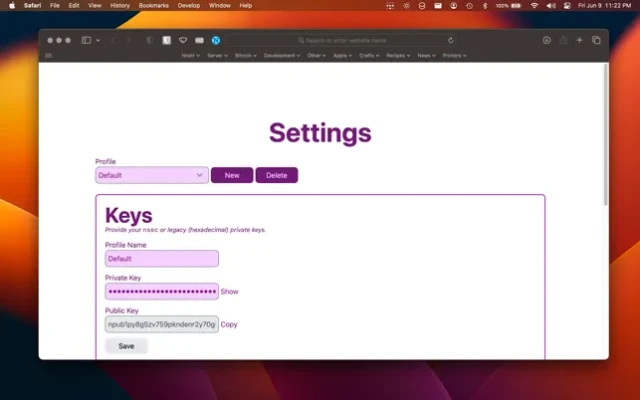The height and width of the screenshot is (400, 640).
Task: Open the tab overview icon
Action: tap(596, 40)
